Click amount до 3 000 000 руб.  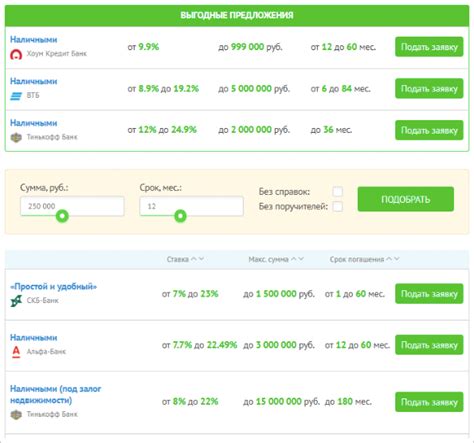(279, 345)
